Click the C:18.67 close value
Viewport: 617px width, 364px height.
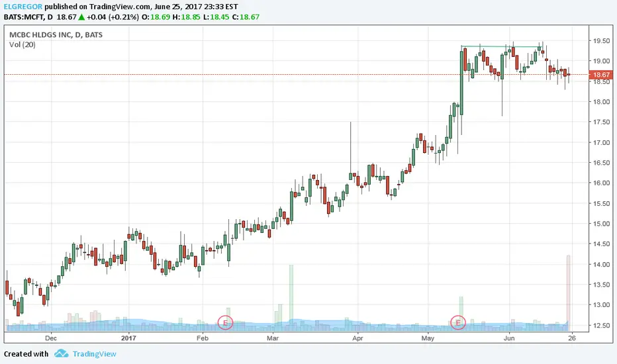tap(246, 17)
